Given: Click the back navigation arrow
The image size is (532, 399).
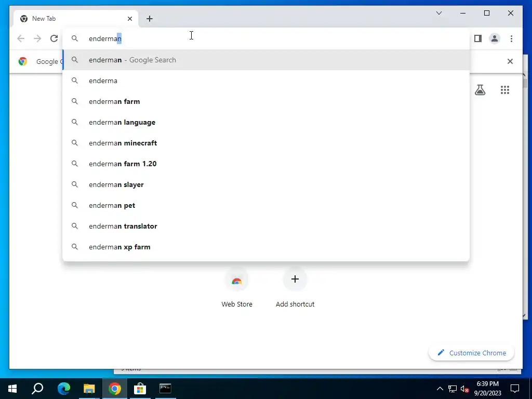Looking at the screenshot, I should [x=21, y=38].
